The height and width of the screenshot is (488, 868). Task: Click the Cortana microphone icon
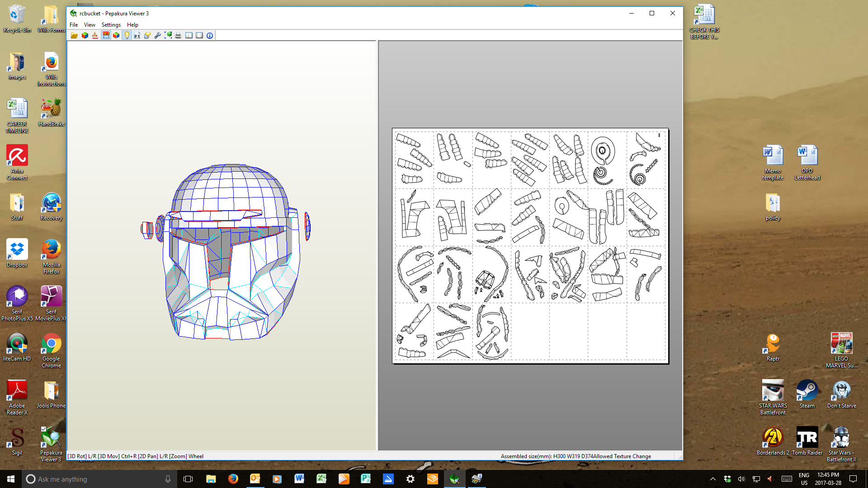tap(168, 479)
